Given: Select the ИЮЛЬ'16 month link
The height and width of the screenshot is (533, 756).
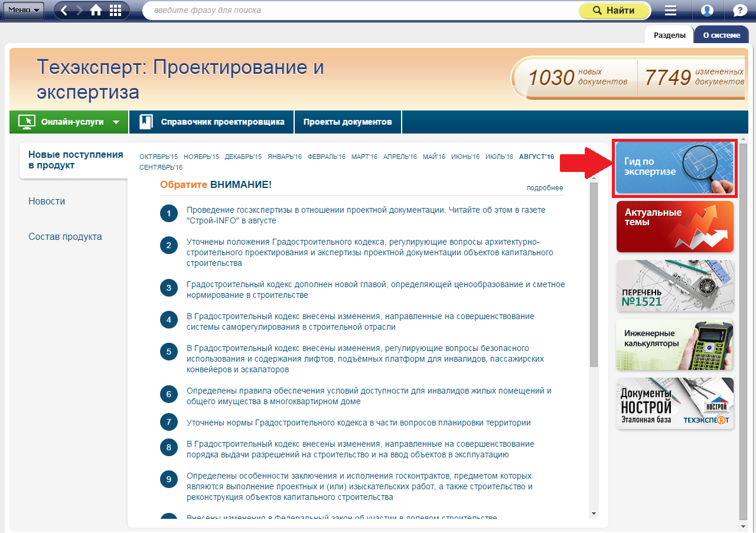Looking at the screenshot, I should pyautogui.click(x=499, y=157).
